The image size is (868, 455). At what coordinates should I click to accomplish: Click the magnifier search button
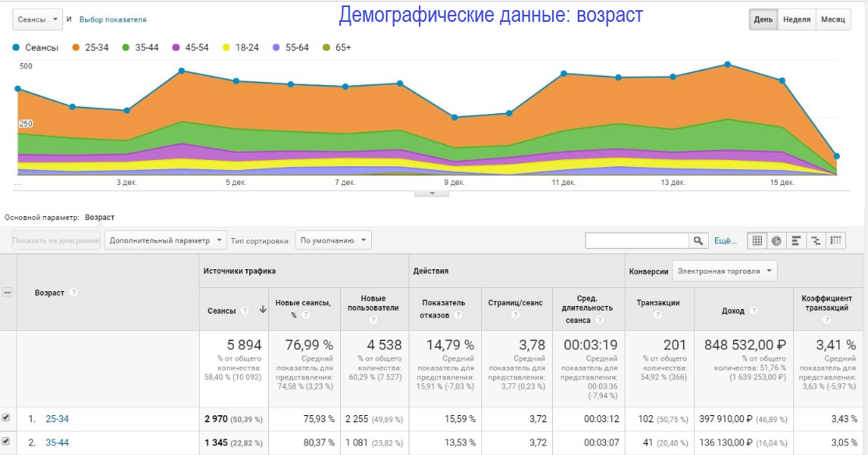coord(698,240)
